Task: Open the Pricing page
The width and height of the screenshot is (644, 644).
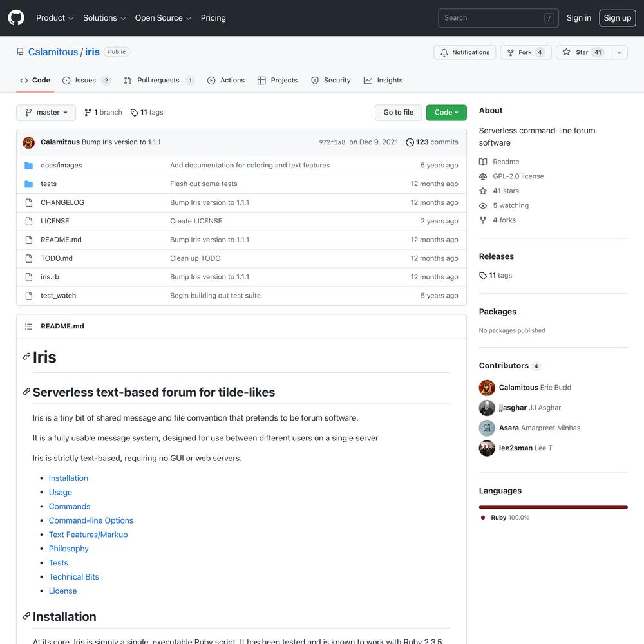Action: (213, 18)
